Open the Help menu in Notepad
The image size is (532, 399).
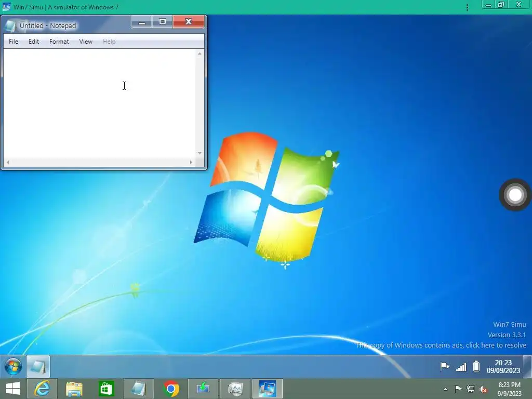pos(109,42)
